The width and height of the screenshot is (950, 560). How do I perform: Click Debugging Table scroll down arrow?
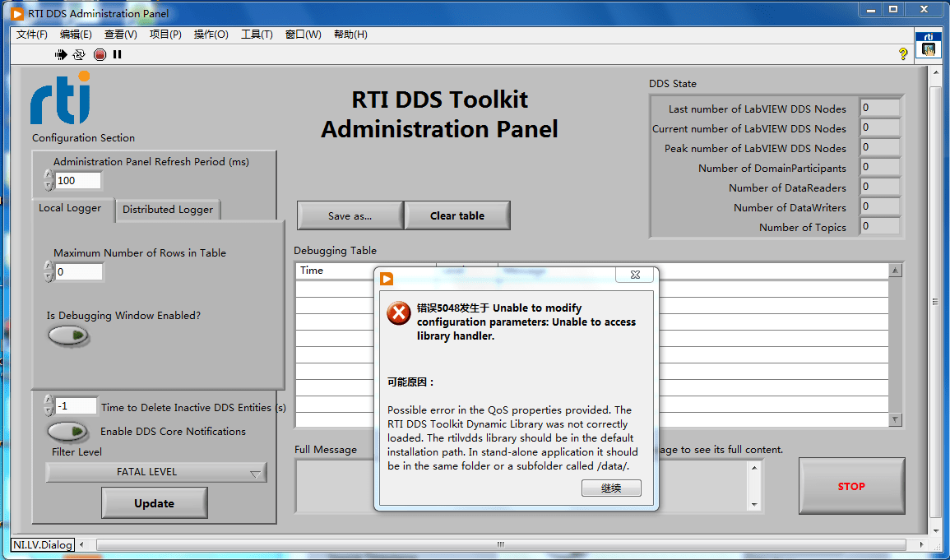click(896, 419)
